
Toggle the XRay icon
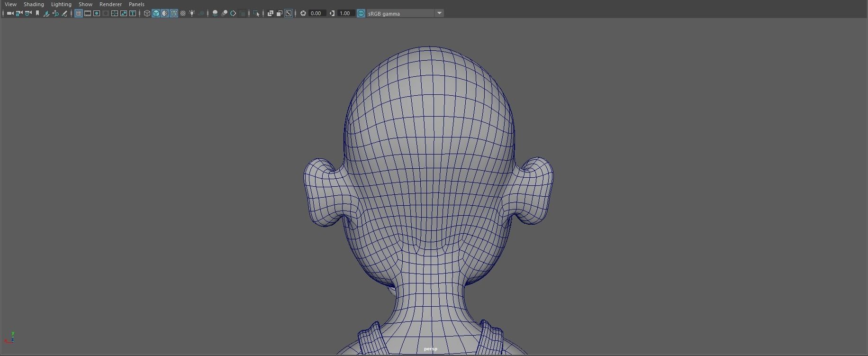[271, 13]
